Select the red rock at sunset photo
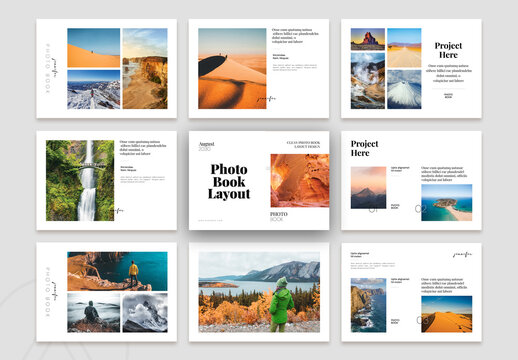Image resolution: width=518 pixels, height=360 pixels. point(368,39)
